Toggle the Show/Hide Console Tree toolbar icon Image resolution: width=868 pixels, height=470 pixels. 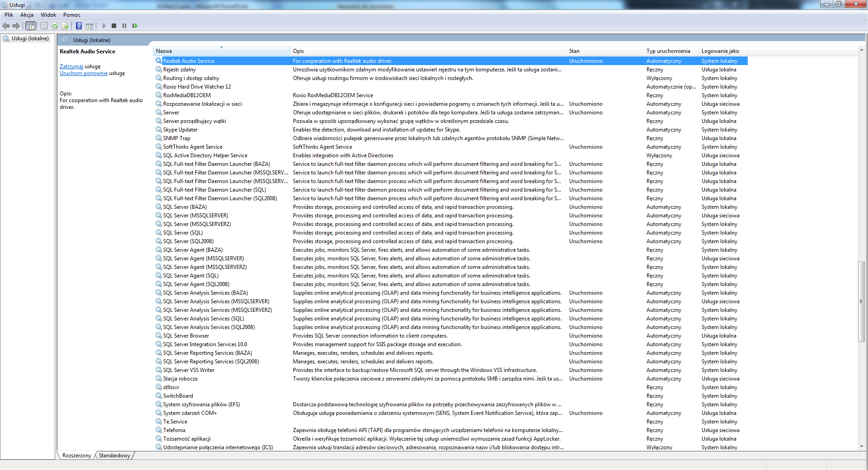(30, 26)
